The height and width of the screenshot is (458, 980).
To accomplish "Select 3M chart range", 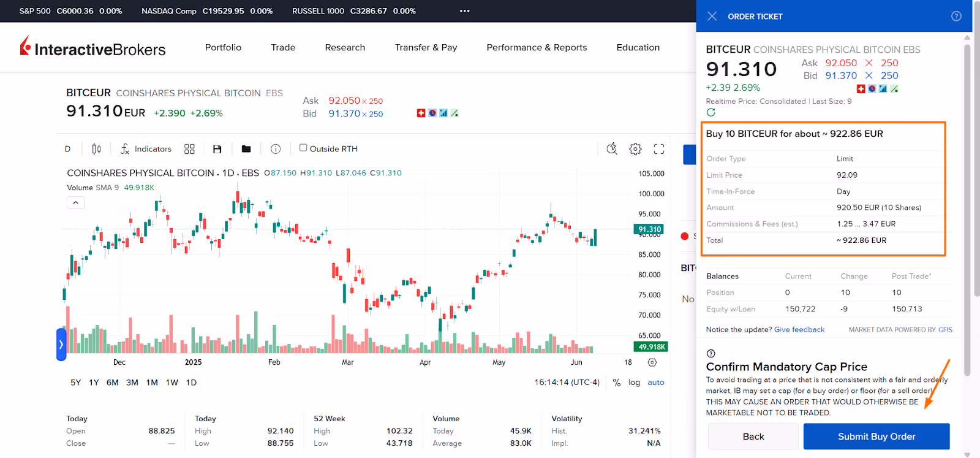I will point(132,383).
